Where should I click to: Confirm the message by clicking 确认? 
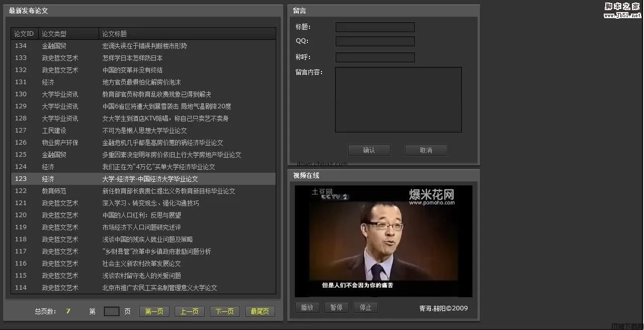(369, 150)
